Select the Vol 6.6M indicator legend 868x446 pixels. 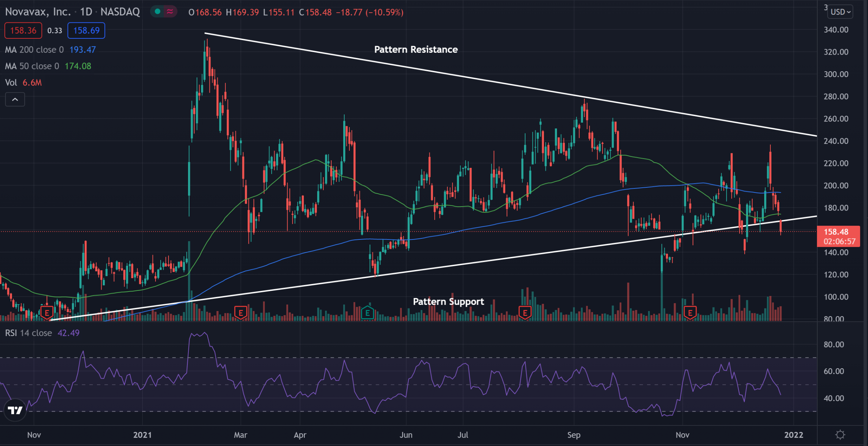24,83
